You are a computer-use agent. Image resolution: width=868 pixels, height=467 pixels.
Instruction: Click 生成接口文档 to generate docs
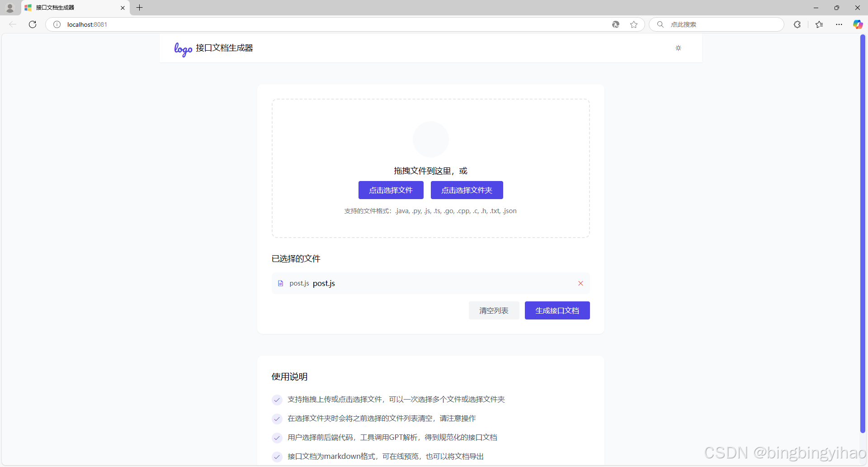[557, 310]
